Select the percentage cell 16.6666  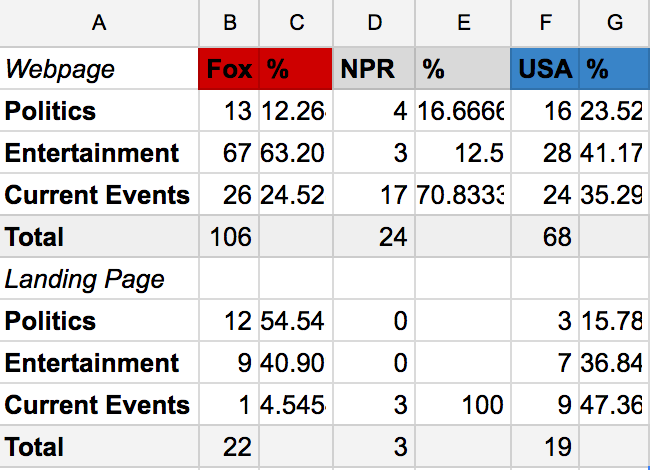click(x=463, y=111)
